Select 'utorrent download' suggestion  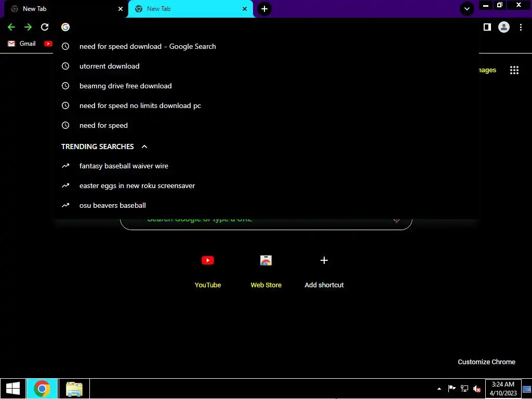pos(266,66)
